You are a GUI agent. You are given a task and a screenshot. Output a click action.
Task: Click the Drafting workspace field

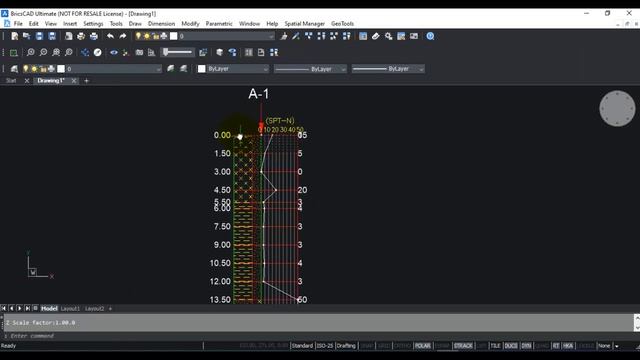pyautogui.click(x=346, y=346)
